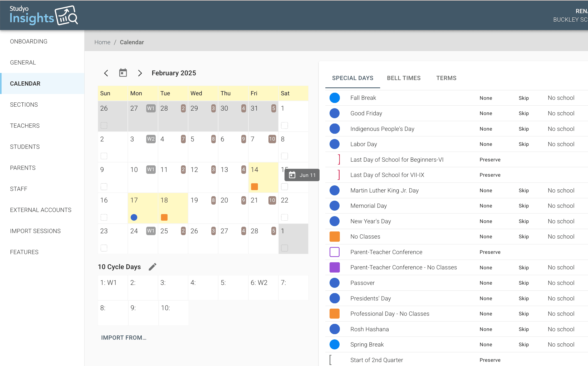The image size is (588, 366).
Task: Tick the checkbox under Saturday February 22
Action: pyautogui.click(x=285, y=217)
